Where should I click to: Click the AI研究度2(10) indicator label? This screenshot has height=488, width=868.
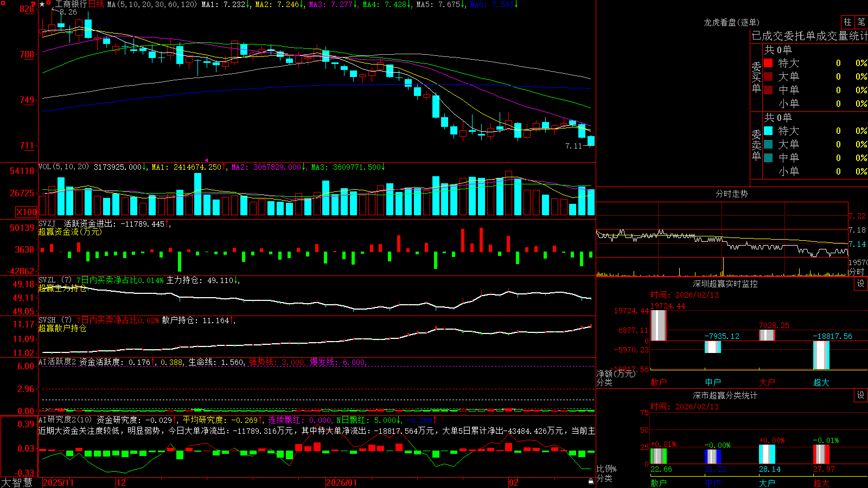65,420
